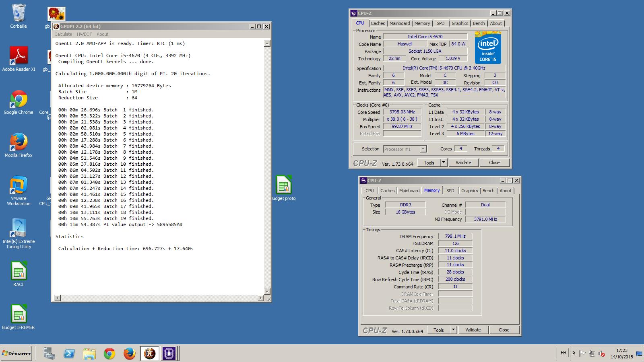Open the Action Center flag tray icon

tap(582, 354)
